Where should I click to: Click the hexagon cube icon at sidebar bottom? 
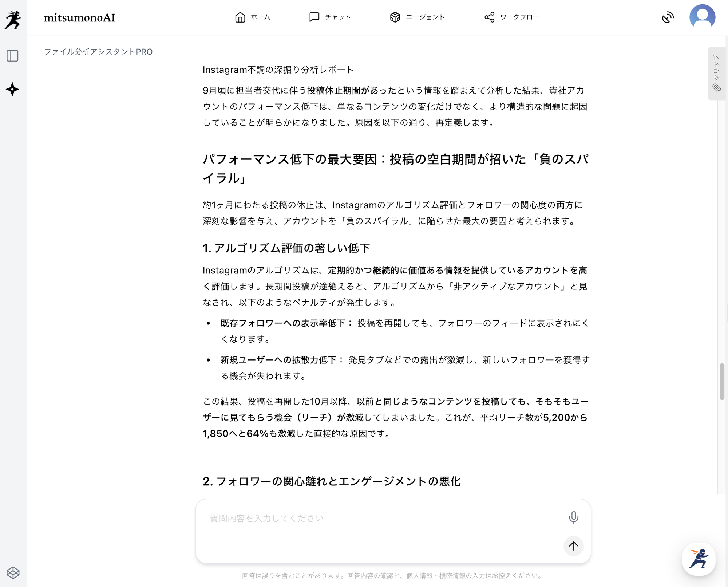13,573
